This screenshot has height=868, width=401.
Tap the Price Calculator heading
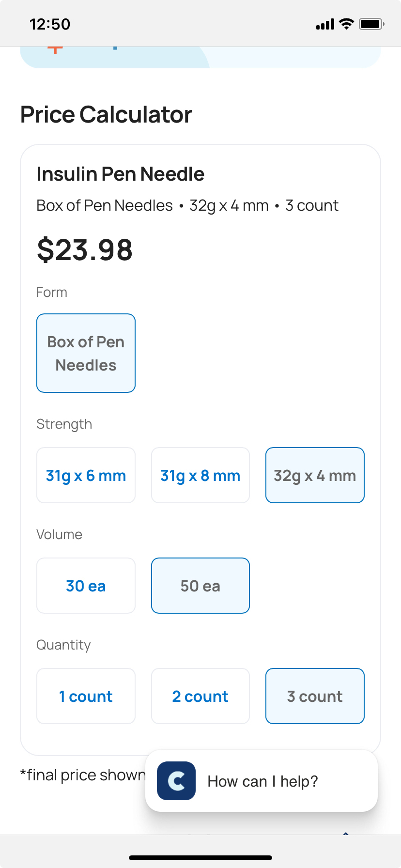point(107,115)
